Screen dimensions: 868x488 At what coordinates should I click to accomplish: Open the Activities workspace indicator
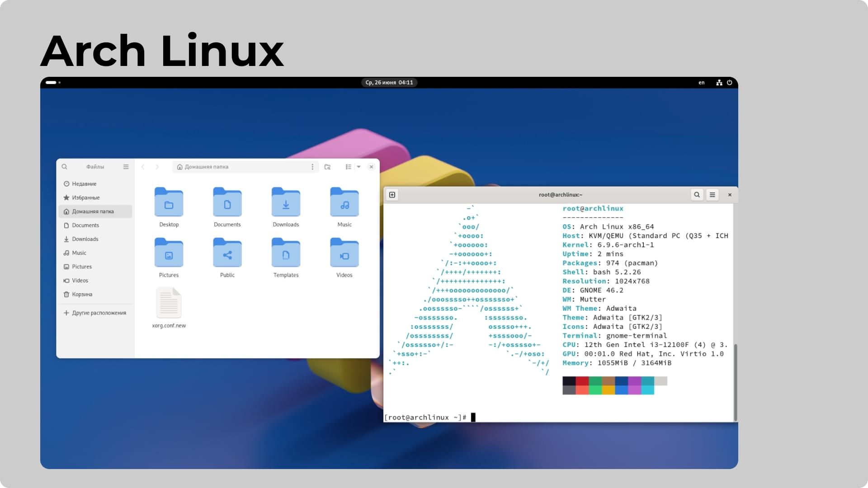pos(53,83)
